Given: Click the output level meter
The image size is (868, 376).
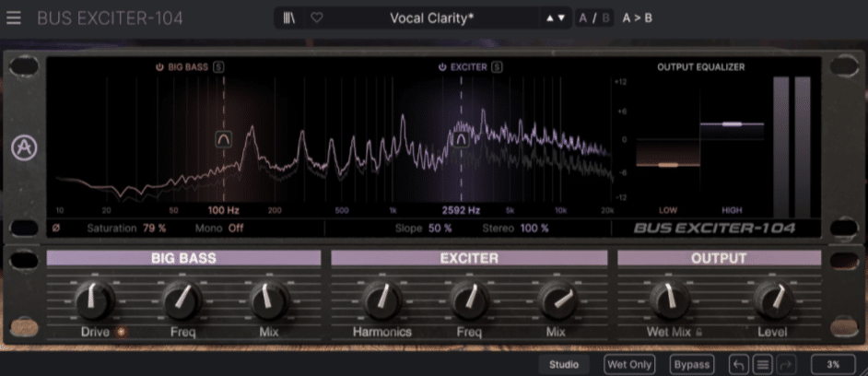Looking at the screenshot, I should point(792,147).
